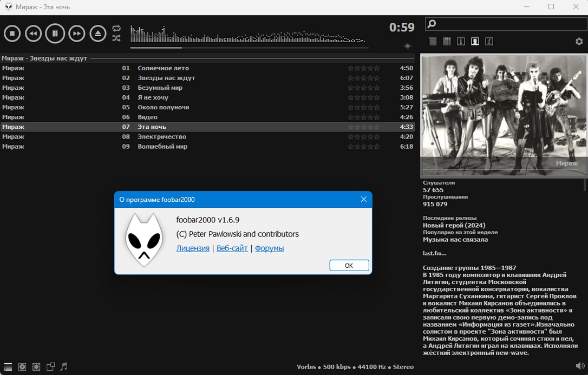Click the foobar2000 v1.6.9 version text
Image resolution: width=588 pixels, height=375 pixels.
click(208, 220)
